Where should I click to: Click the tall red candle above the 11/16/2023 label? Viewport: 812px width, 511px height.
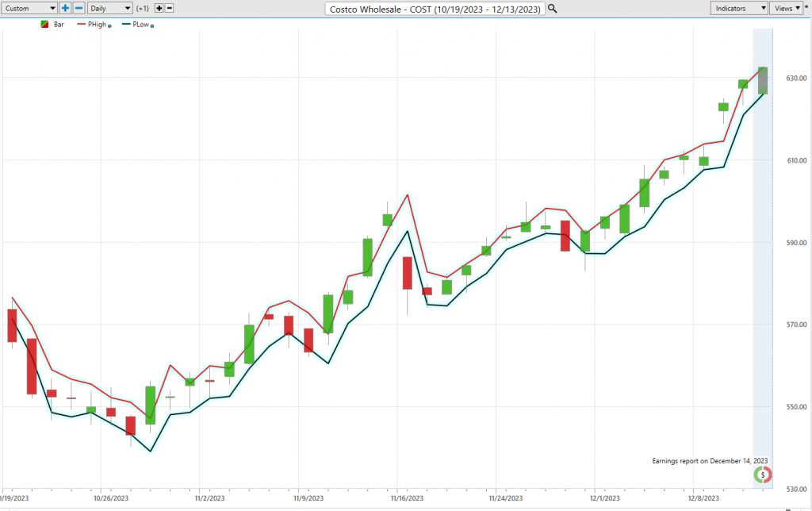coord(408,273)
